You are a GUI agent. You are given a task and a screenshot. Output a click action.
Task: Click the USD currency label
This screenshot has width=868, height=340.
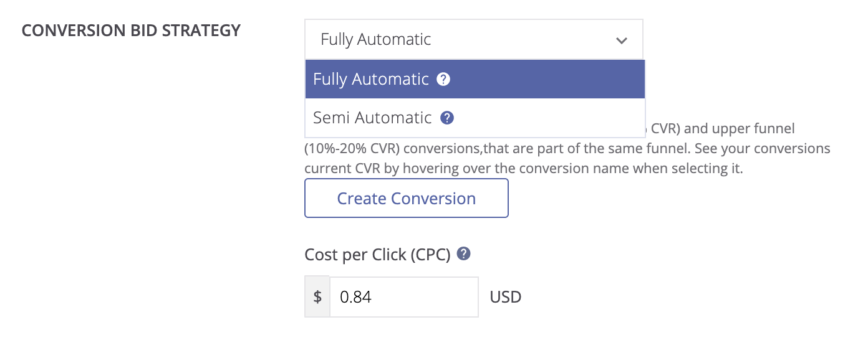coord(506,297)
